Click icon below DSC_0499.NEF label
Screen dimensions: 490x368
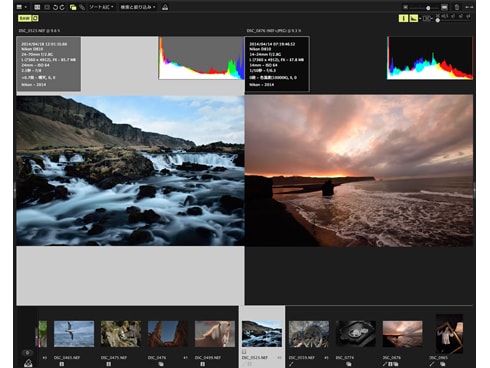pos(202,364)
